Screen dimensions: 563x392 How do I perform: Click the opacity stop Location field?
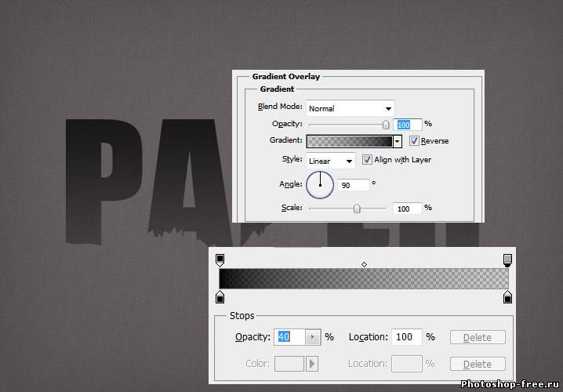[406, 337]
